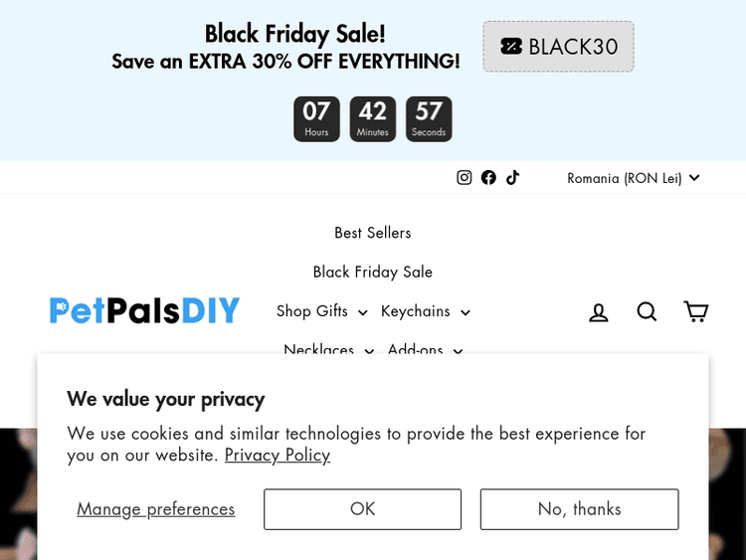This screenshot has height=560, width=746.
Task: Open the TikTok social icon
Action: point(512,178)
